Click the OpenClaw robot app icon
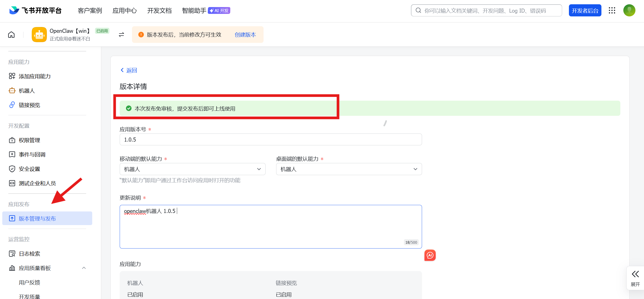Image resolution: width=644 pixels, height=299 pixels. pyautogui.click(x=39, y=35)
